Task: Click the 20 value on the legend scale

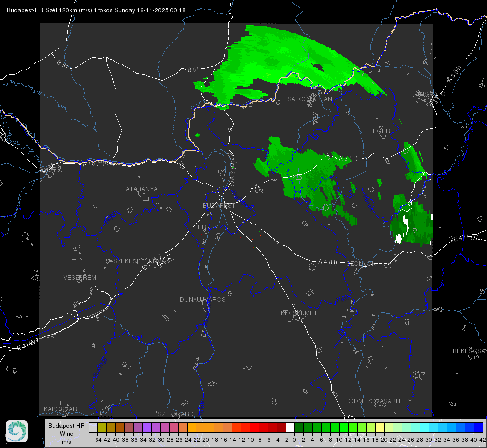Action: (384, 440)
